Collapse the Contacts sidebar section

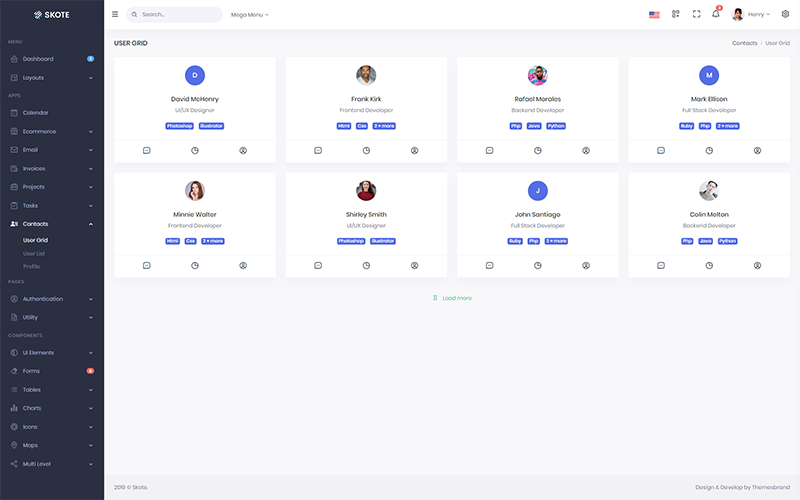[x=52, y=224]
